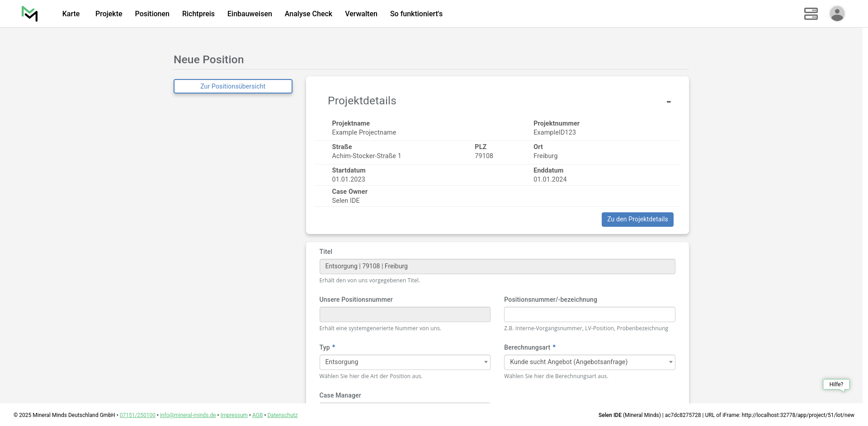Open the Karte menu item
868x426 pixels.
71,14
